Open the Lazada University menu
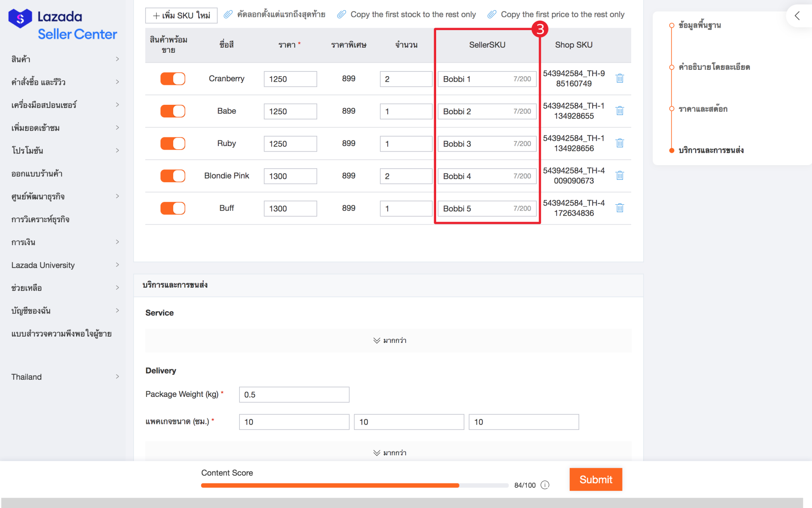This screenshot has width=812, height=508. (x=65, y=265)
